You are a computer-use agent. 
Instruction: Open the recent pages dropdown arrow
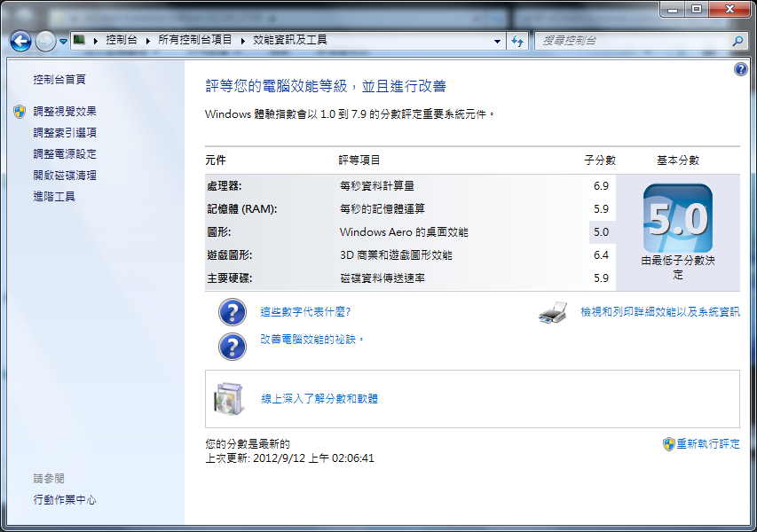pyautogui.click(x=63, y=42)
